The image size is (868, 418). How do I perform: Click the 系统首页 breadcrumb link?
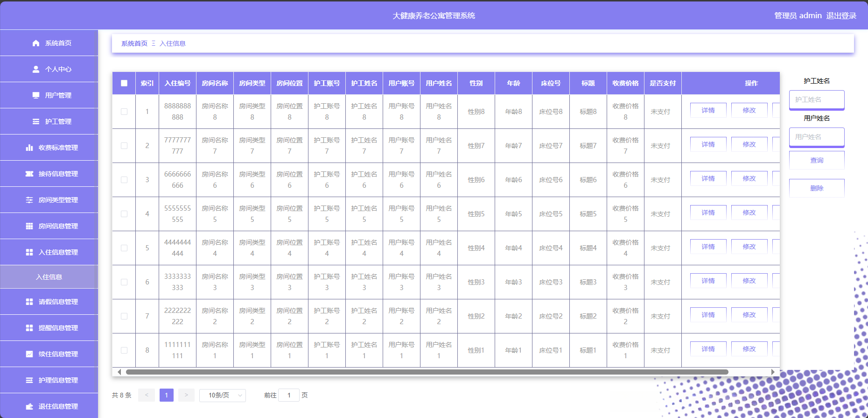(134, 43)
